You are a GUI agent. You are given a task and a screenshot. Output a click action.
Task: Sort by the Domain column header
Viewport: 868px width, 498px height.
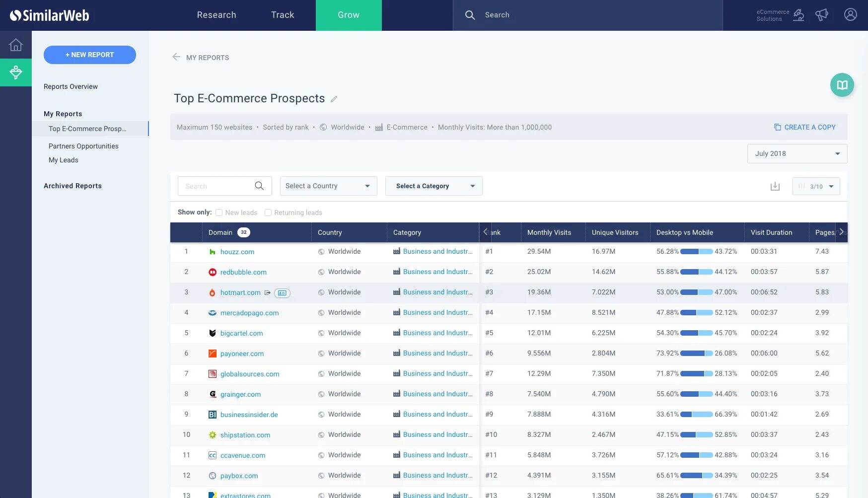(x=220, y=232)
